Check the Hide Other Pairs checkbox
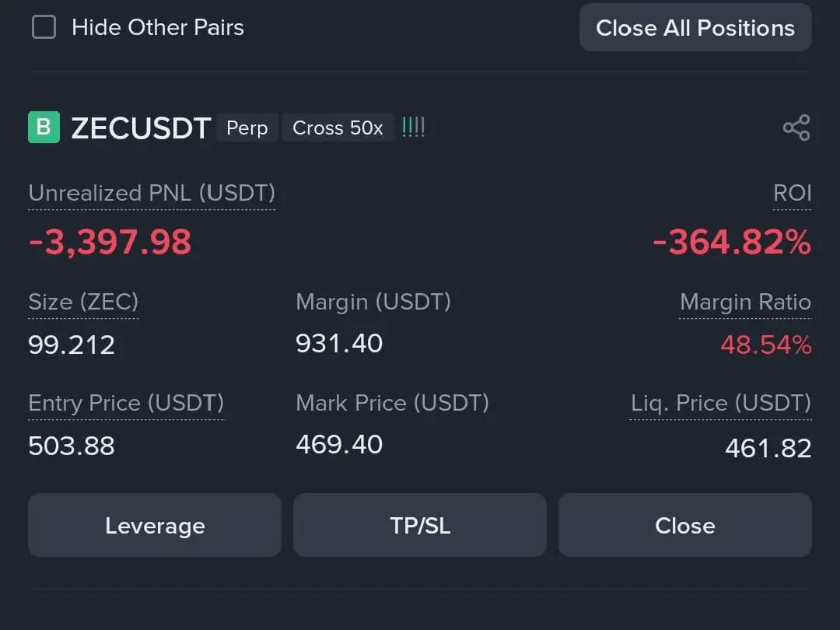This screenshot has height=630, width=840. (44, 28)
